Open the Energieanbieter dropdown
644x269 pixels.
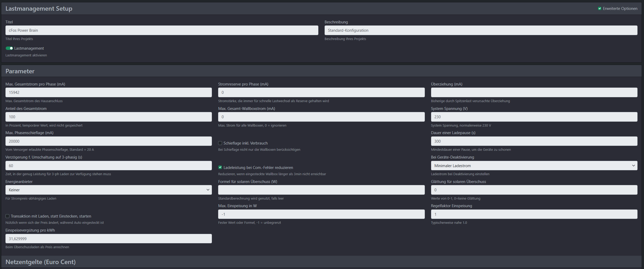tap(109, 190)
